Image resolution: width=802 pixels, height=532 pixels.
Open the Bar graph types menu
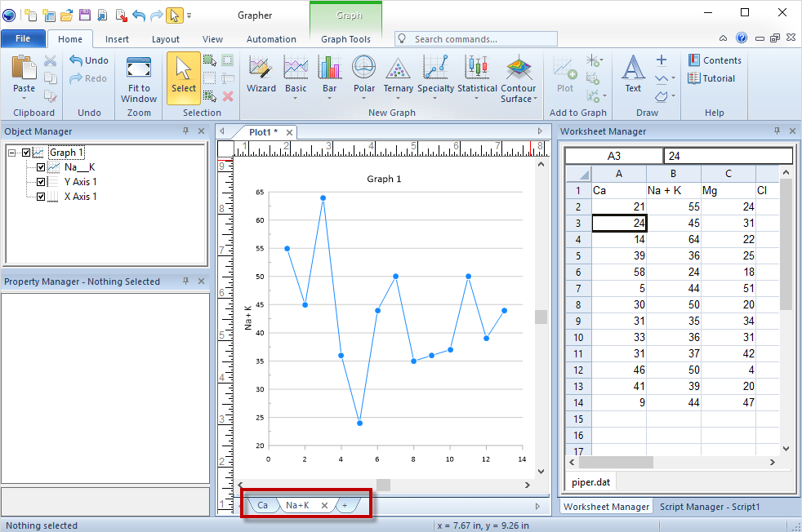click(x=329, y=74)
